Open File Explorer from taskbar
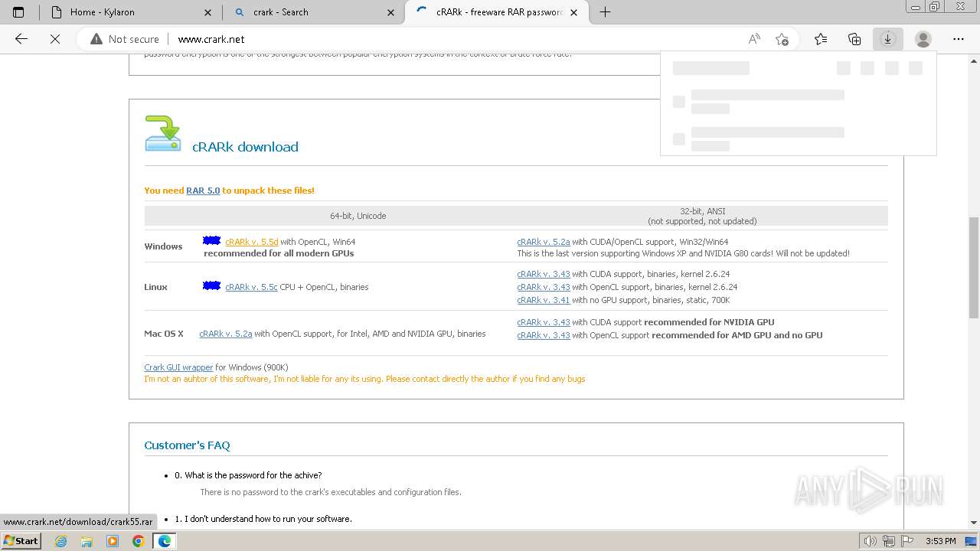 87,541
